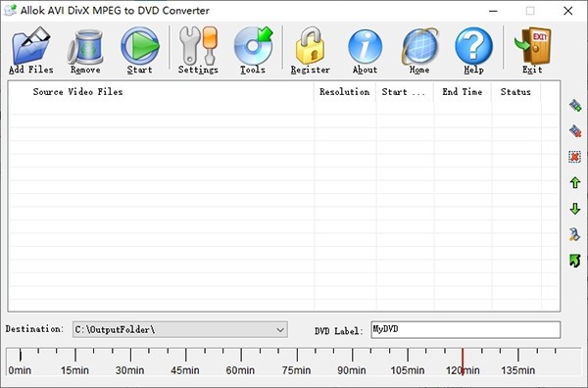
Task: Exit the program via the door icon
Action: click(532, 46)
